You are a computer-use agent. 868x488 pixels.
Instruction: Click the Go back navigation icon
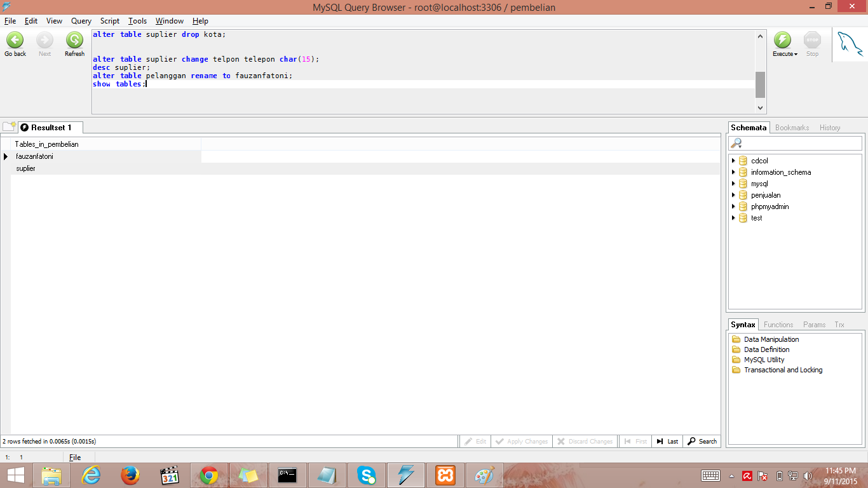click(15, 40)
